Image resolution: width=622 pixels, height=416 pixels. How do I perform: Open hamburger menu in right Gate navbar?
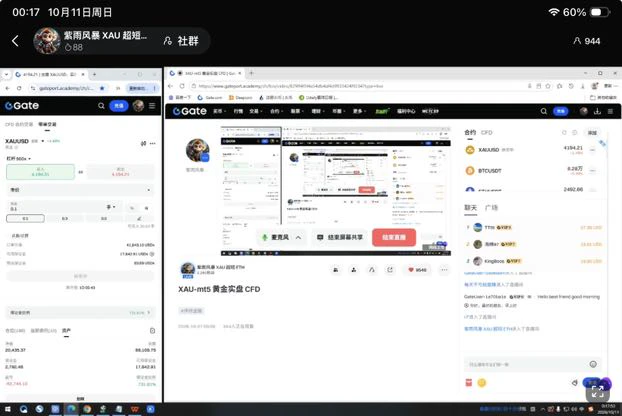coord(610,111)
